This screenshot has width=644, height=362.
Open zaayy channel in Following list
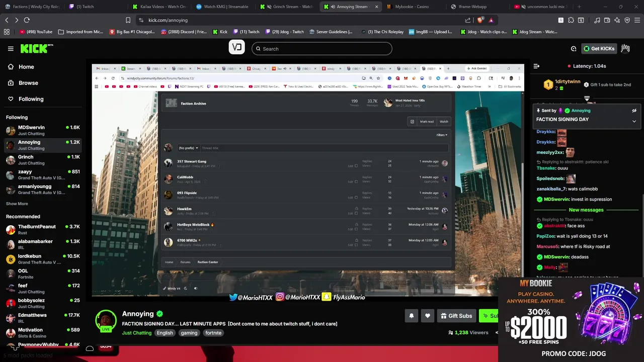[x=43, y=174]
